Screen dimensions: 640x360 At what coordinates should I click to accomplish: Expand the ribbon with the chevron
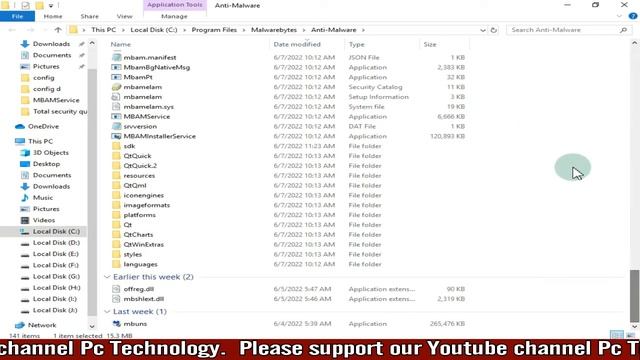(620, 16)
